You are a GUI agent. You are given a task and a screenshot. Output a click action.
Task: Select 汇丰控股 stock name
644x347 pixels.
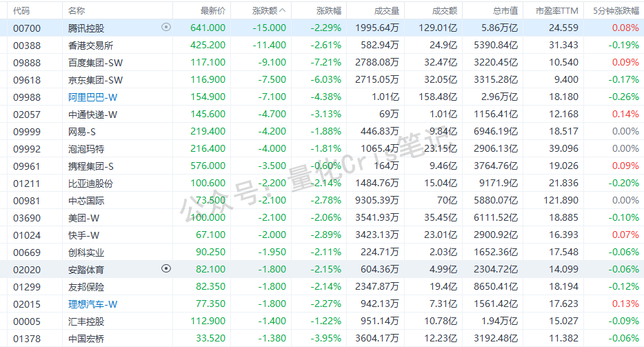point(86,321)
